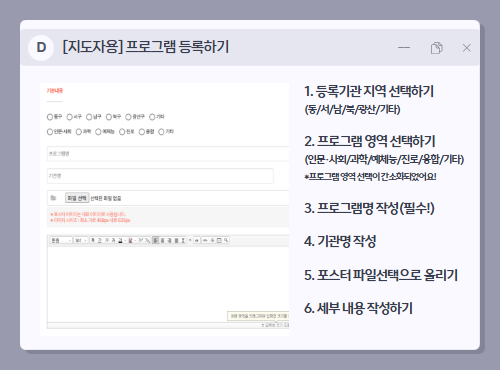Click '3. 프로그램명 작성(필수!)' step text
Screen dimensions: 500x370
point(369,208)
